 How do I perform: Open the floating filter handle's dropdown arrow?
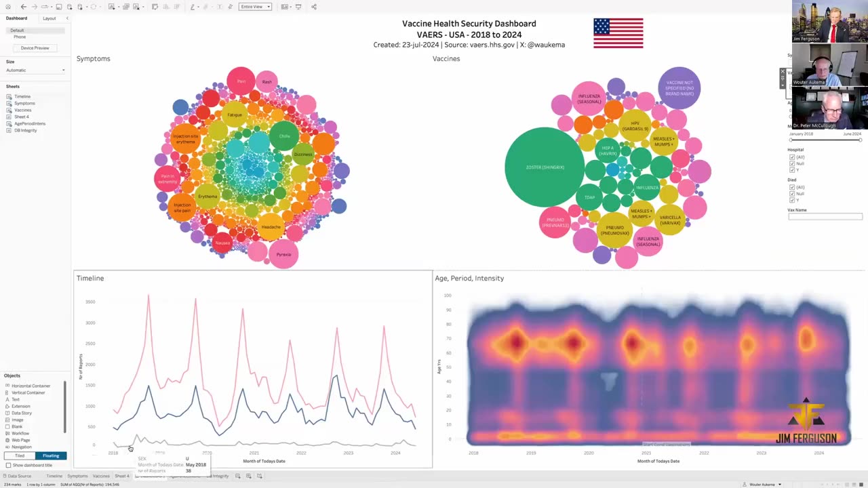(783, 85)
